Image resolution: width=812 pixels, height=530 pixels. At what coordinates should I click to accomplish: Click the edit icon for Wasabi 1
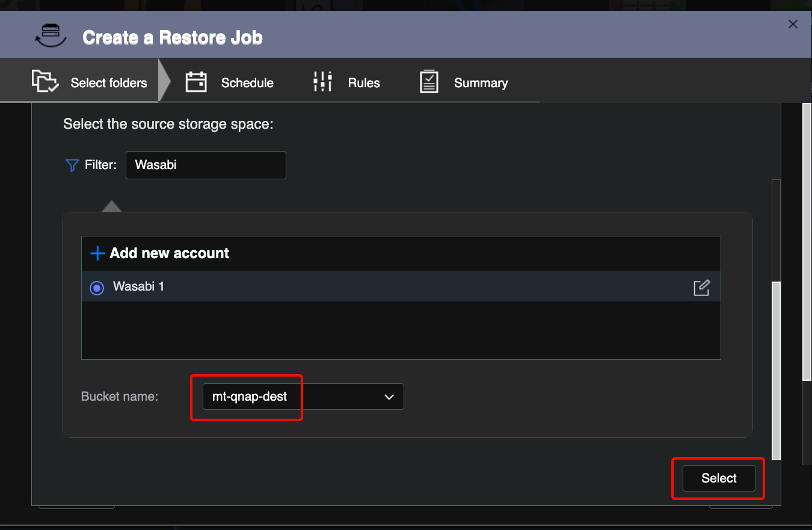701,288
